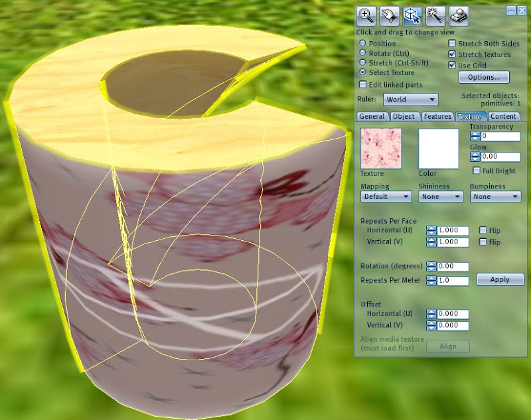531x420 pixels.
Task: Select the Create magic wand tool
Action: (435, 16)
